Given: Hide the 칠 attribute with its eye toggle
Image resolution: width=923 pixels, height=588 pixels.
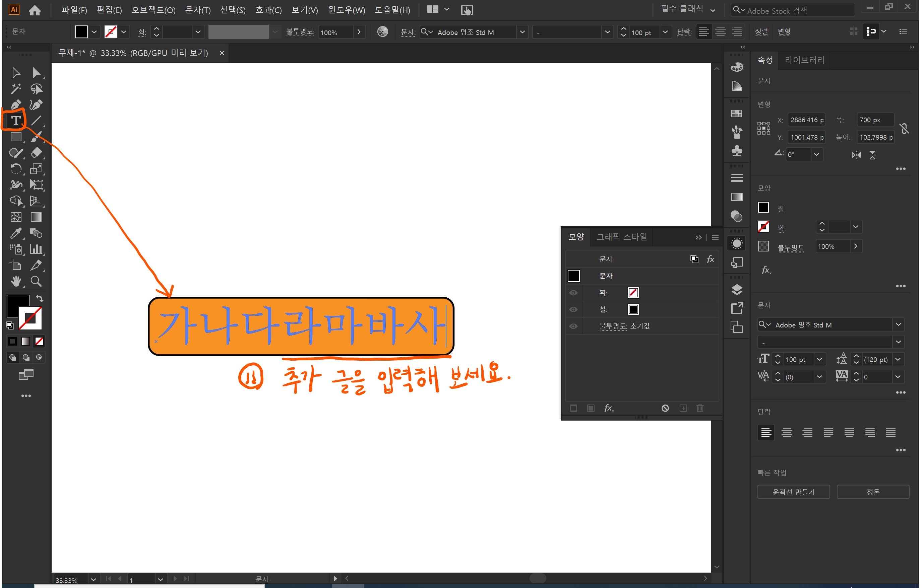Looking at the screenshot, I should (573, 309).
